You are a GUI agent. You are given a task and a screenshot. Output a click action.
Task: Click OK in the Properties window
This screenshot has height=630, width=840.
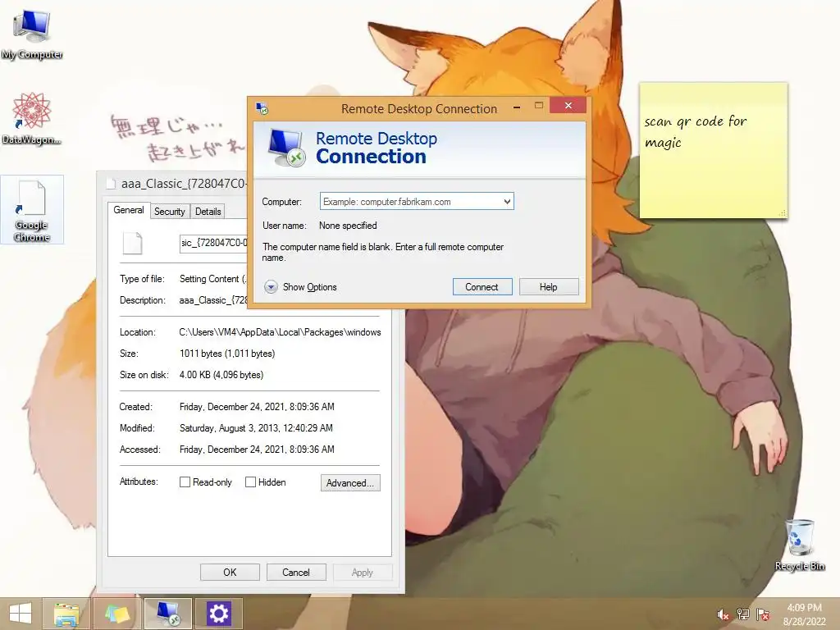(x=230, y=572)
